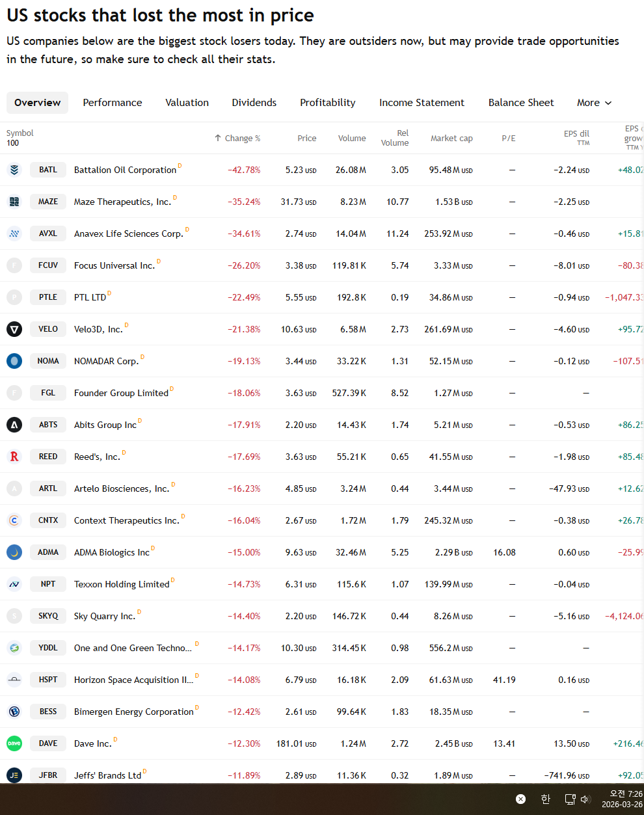Image resolution: width=644 pixels, height=815 pixels.
Task: Sort by the Volume column header
Action: (x=352, y=138)
